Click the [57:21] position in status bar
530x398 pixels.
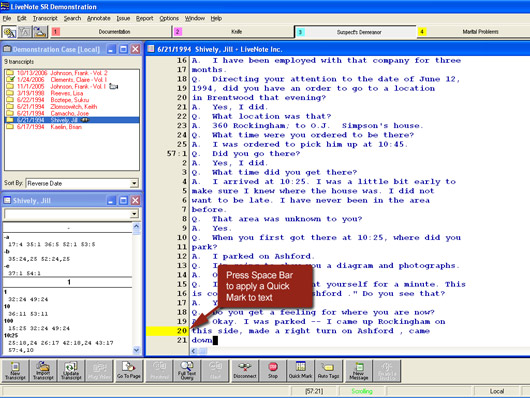[x=314, y=391]
